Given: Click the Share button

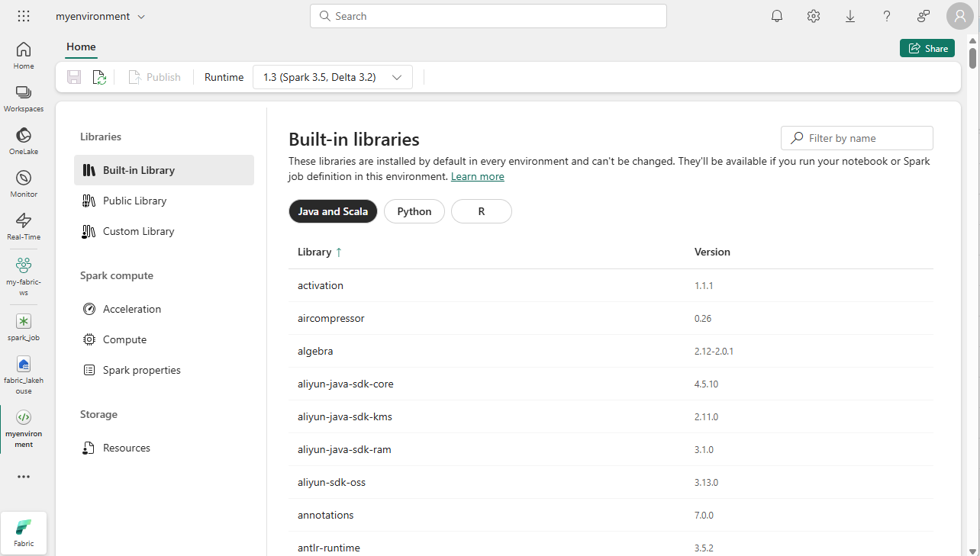Looking at the screenshot, I should [927, 48].
